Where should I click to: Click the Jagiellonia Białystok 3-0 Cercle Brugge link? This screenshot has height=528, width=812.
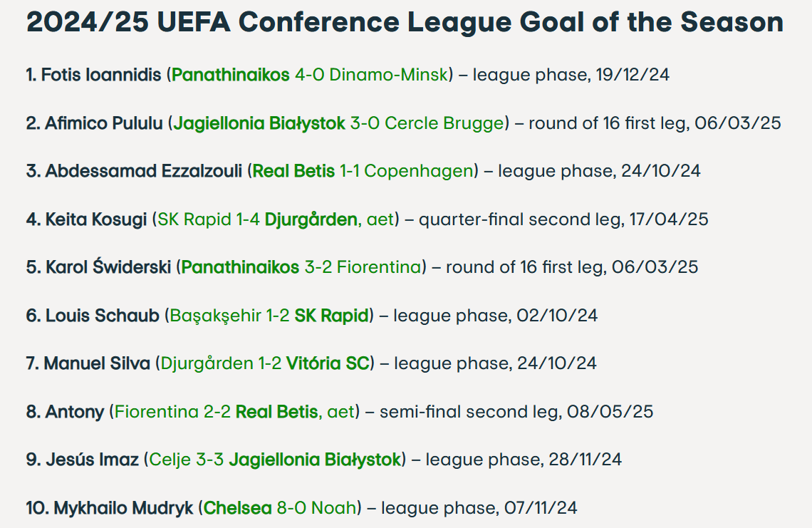tap(338, 123)
